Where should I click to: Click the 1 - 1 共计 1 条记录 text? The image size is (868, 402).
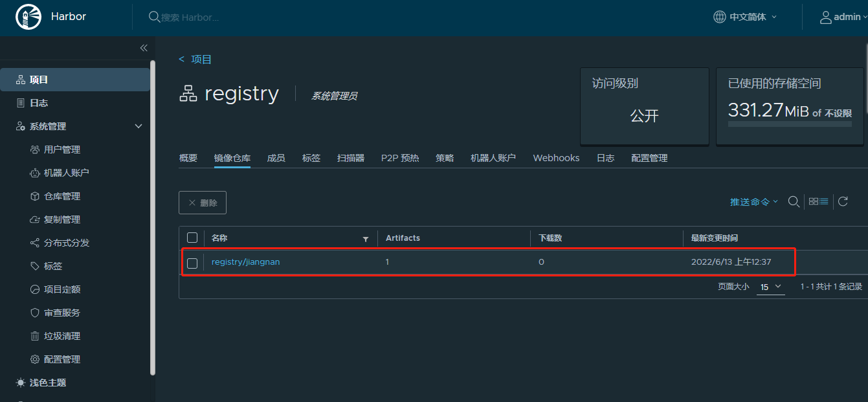832,287
